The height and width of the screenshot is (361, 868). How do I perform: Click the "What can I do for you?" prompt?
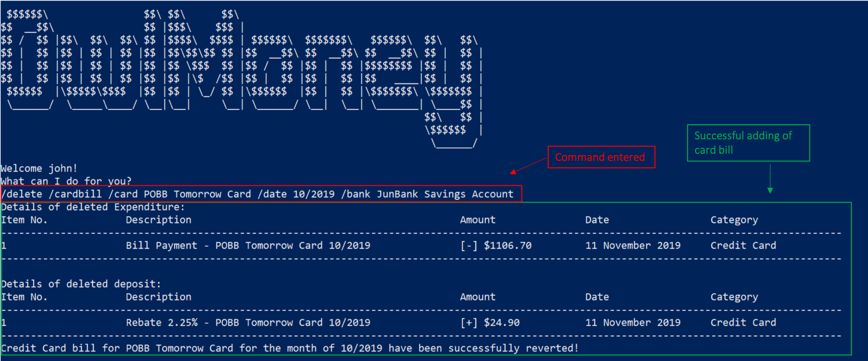pos(66,181)
